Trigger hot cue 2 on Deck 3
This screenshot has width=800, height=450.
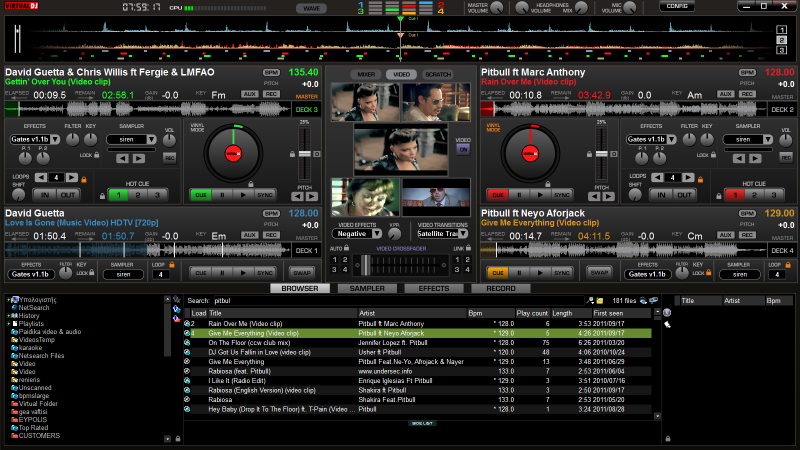tap(138, 195)
